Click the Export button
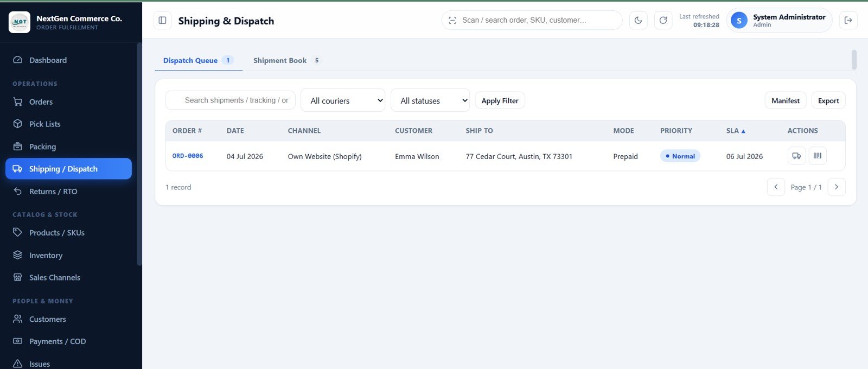Viewport: 868px width, 369px height. 828,100
